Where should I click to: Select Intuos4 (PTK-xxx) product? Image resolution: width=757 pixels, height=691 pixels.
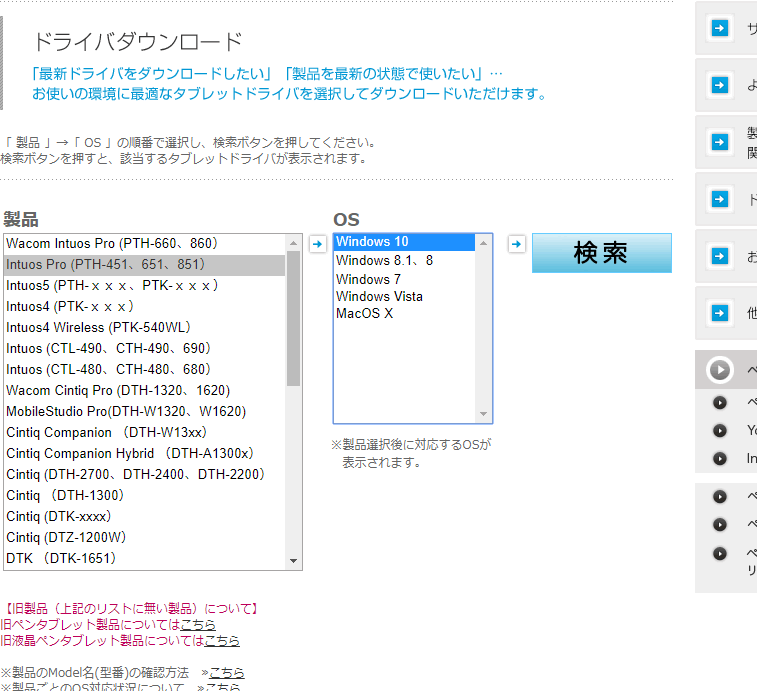(x=144, y=307)
